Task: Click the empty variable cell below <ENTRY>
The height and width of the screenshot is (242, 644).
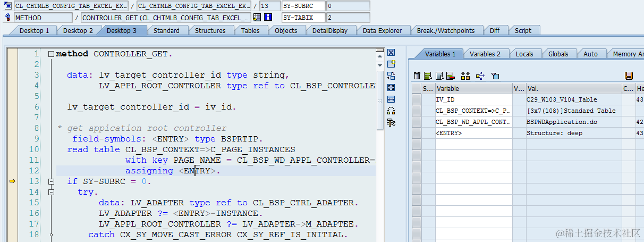Action: click(x=473, y=144)
